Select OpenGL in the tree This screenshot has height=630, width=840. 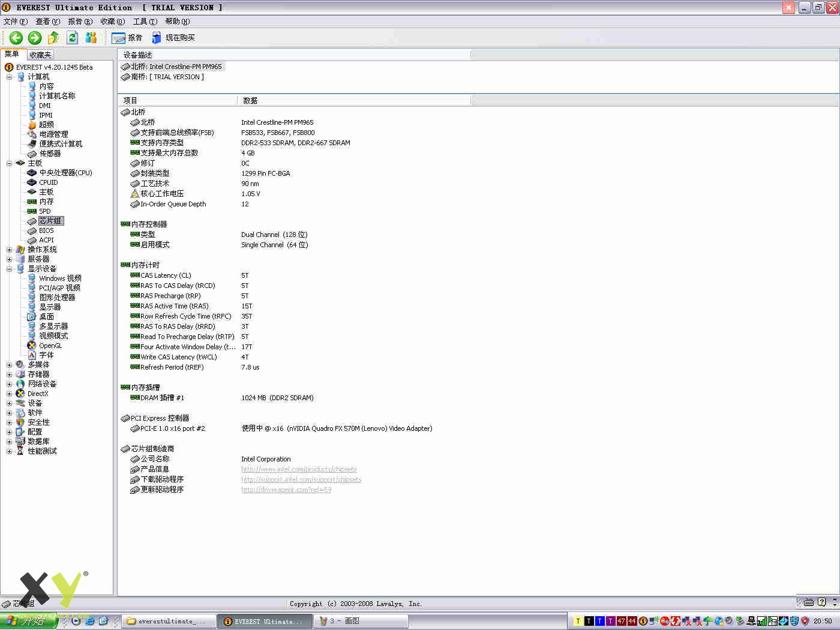(x=50, y=346)
